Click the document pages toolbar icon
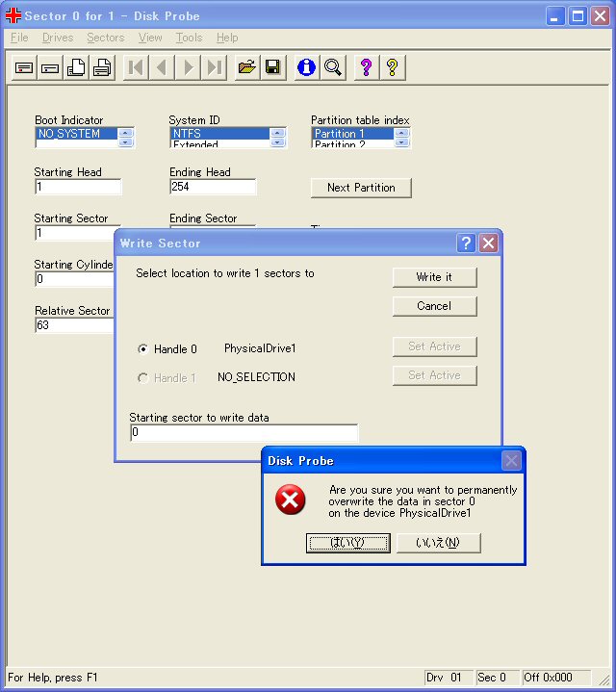The height and width of the screenshot is (692, 616). point(76,67)
